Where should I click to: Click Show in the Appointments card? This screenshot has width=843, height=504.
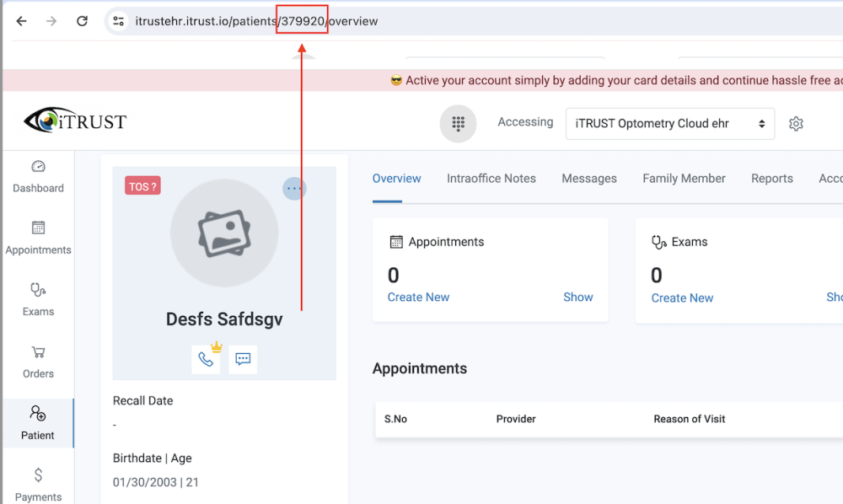578,298
